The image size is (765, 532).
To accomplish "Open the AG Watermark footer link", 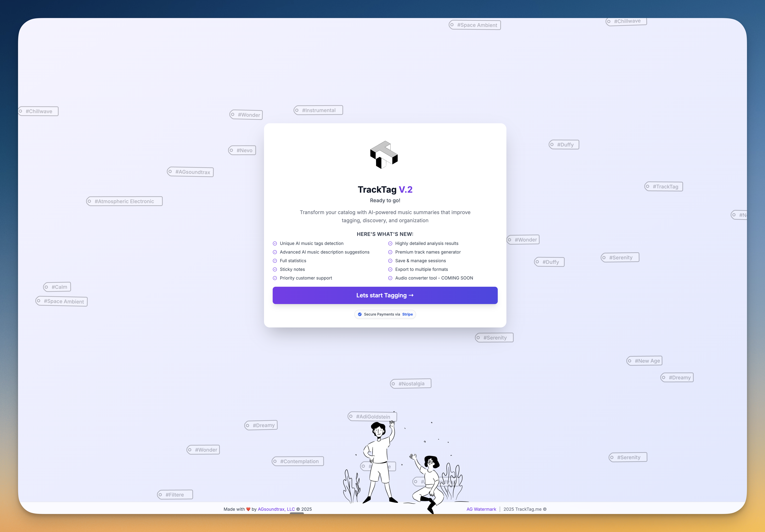I will point(481,509).
